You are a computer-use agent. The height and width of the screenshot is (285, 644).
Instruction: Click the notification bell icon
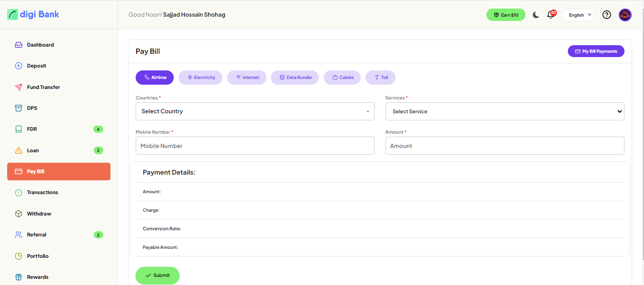[x=551, y=15]
